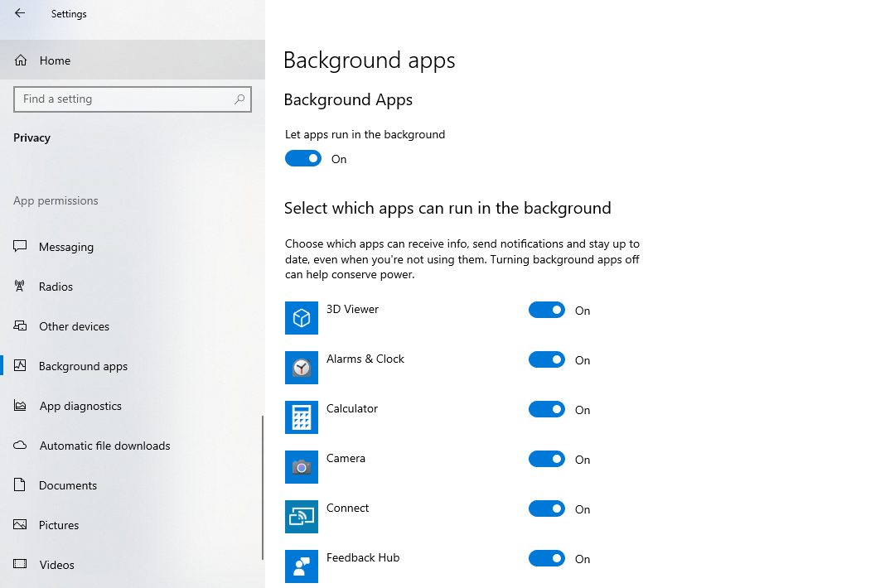Click the search magnifier icon
Image resolution: width=885 pixels, height=588 pixels.
[x=239, y=99]
